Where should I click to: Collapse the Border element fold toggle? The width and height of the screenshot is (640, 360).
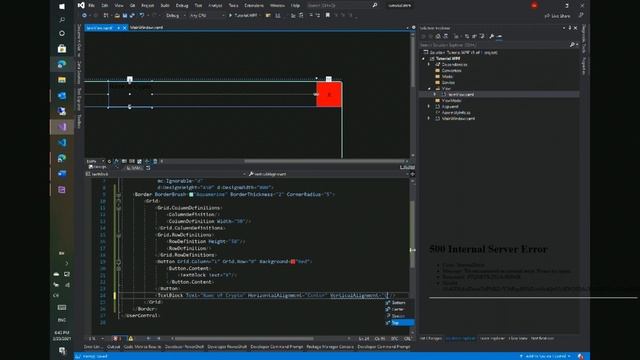pyautogui.click(x=118, y=195)
